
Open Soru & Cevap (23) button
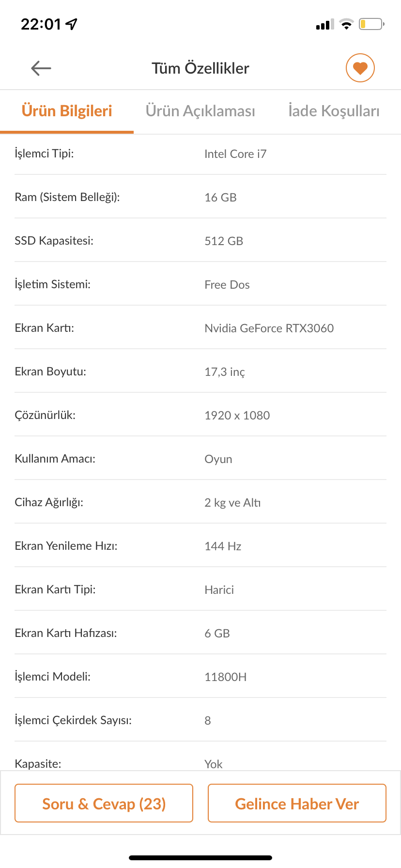(104, 804)
